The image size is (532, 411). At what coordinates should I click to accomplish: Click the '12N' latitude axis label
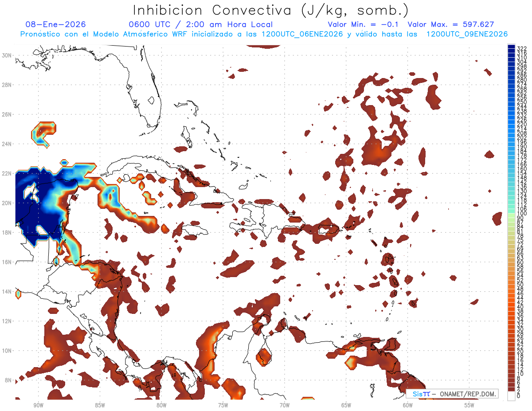point(8,321)
